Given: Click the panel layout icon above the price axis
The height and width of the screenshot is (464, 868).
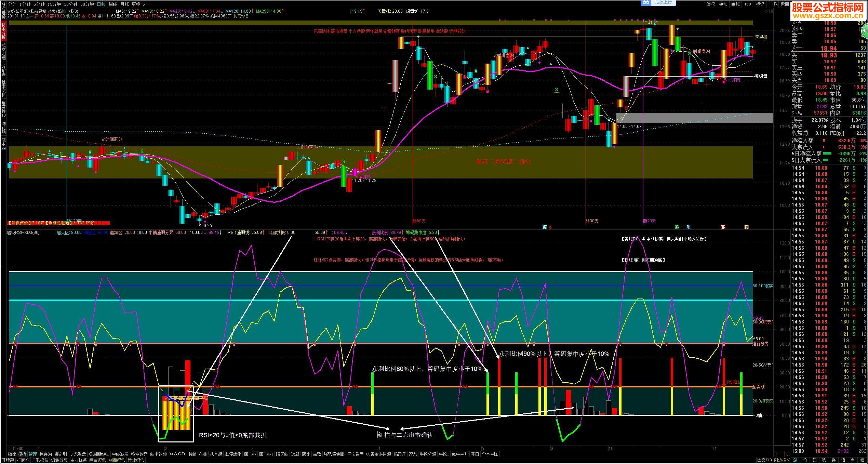Looking at the screenshot, I should pos(771,11).
